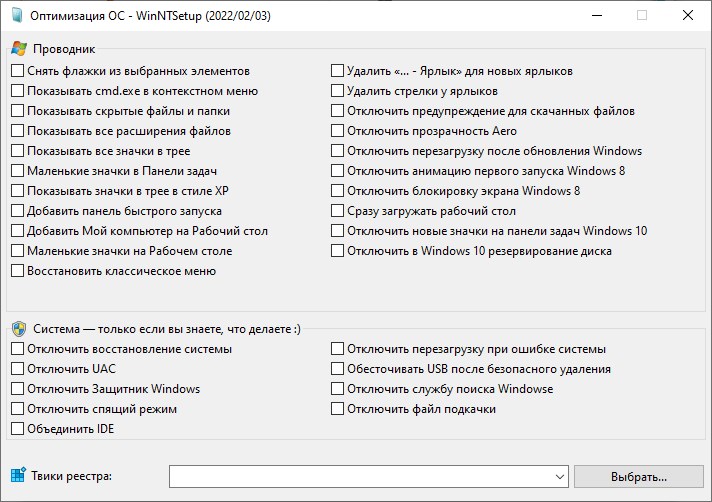This screenshot has height=502, width=712.
Task: Tick Отключить спящий режим checkbox
Action: pos(18,409)
